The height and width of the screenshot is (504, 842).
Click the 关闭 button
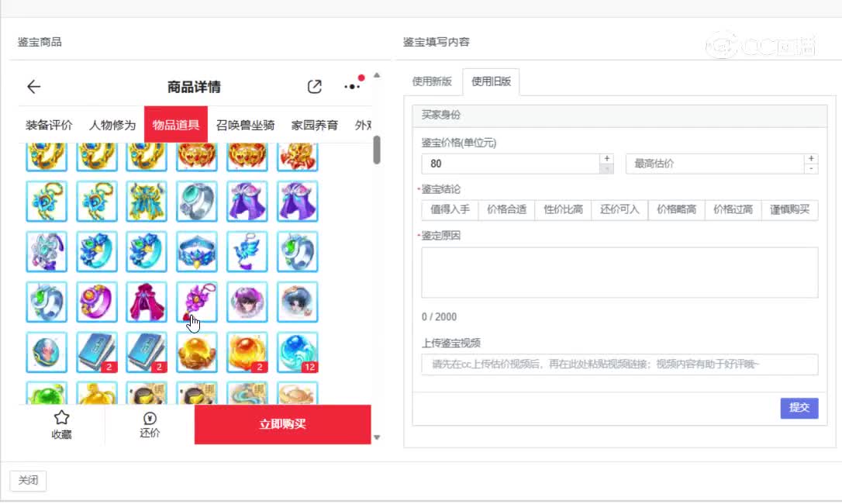pos(28,481)
